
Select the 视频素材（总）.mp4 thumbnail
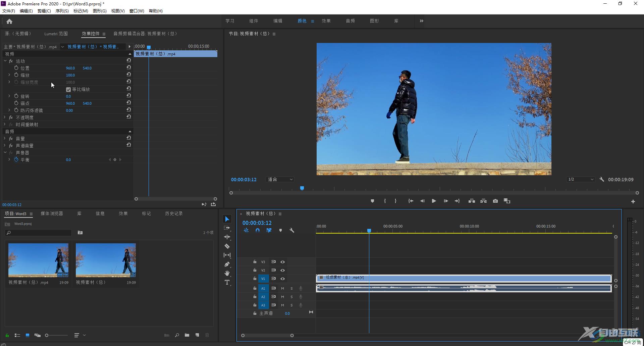38,260
